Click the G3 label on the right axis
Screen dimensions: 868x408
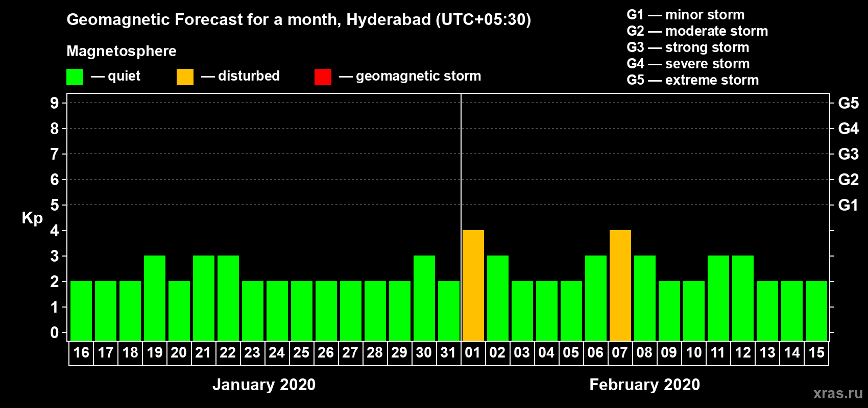(849, 154)
